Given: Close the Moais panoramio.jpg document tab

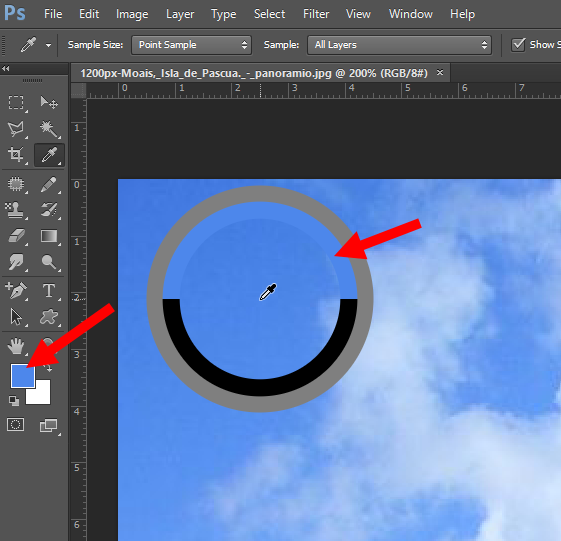Looking at the screenshot, I should [x=440, y=73].
